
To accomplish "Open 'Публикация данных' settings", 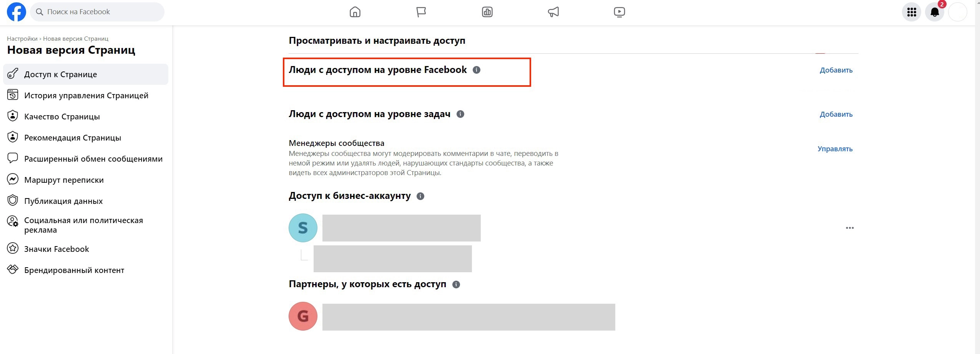I will 86,201.
